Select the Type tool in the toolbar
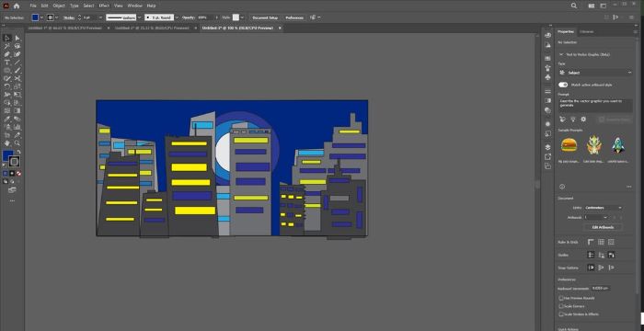644x331 pixels. coord(7,63)
